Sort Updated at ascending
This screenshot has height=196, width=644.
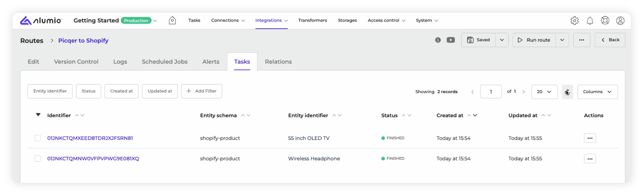tap(543, 115)
